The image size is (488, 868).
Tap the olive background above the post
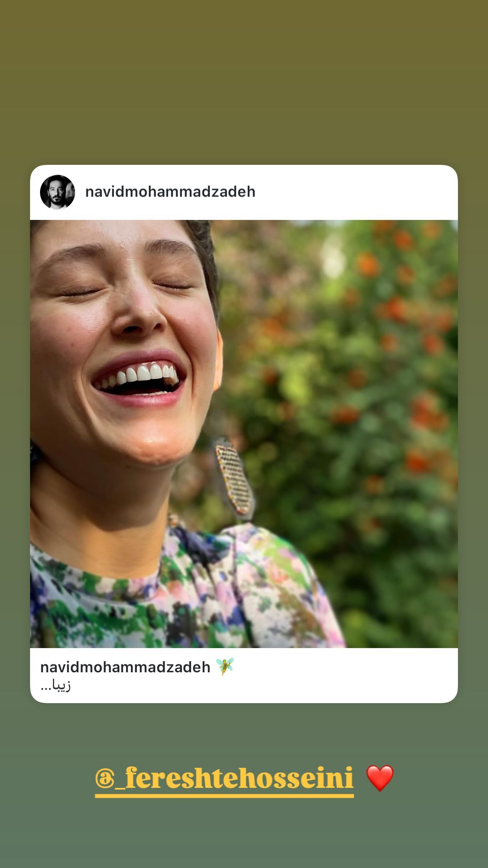coord(244,83)
